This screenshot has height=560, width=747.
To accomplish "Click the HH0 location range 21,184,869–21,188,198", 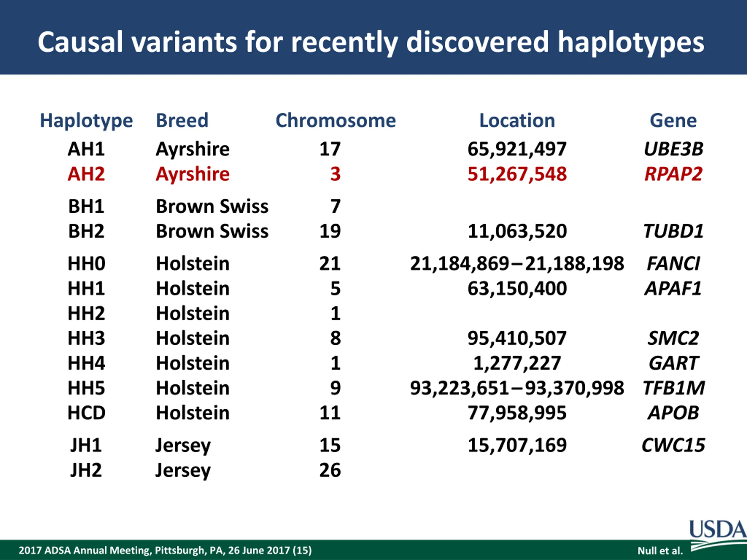I will click(517, 264).
